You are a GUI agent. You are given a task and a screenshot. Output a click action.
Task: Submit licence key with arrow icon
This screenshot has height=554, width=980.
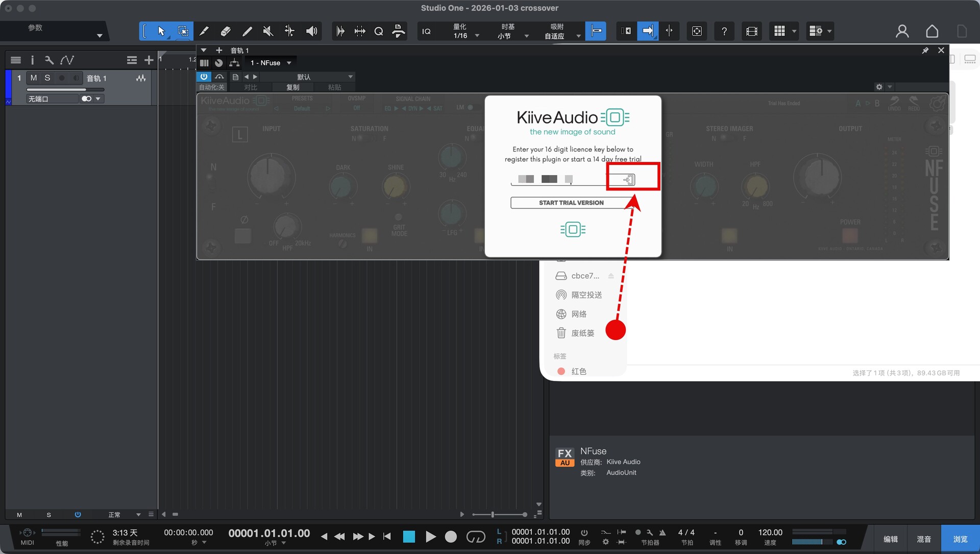(629, 179)
